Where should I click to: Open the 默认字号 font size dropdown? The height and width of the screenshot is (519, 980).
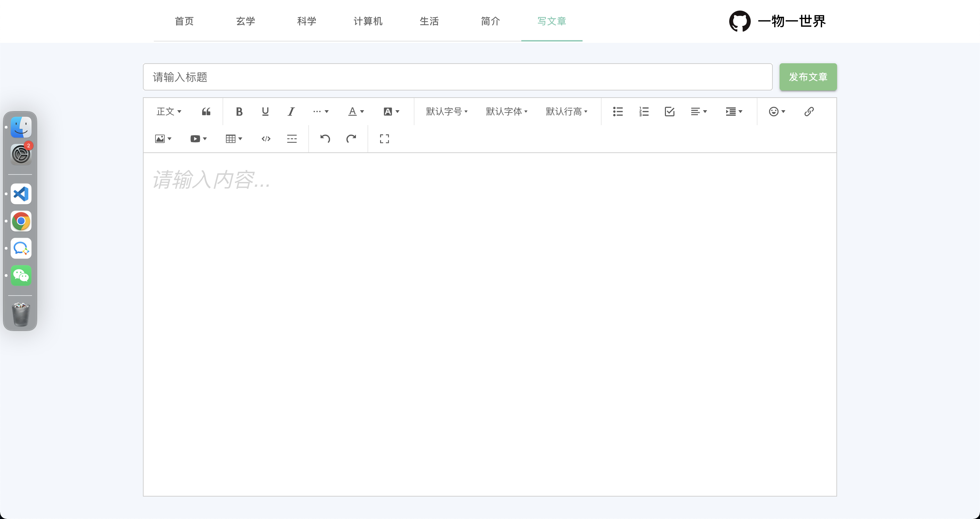(447, 112)
